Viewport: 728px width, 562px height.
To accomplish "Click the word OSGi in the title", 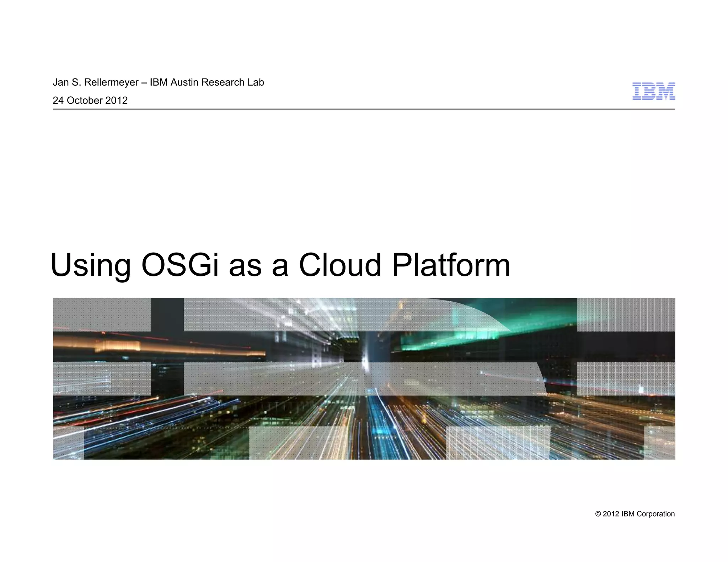I will [x=180, y=265].
